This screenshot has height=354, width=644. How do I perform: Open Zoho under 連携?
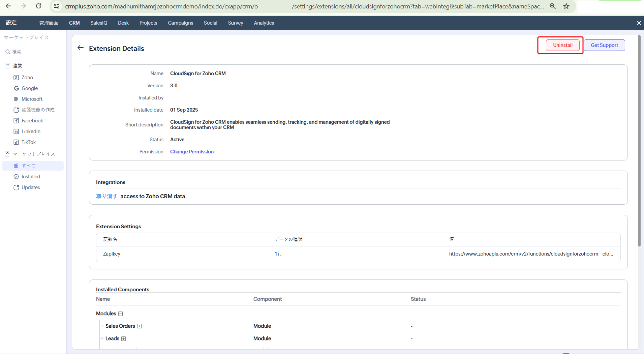point(27,78)
